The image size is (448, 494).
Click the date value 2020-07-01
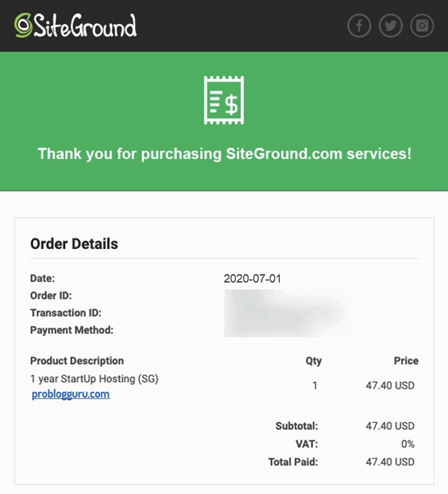point(252,279)
